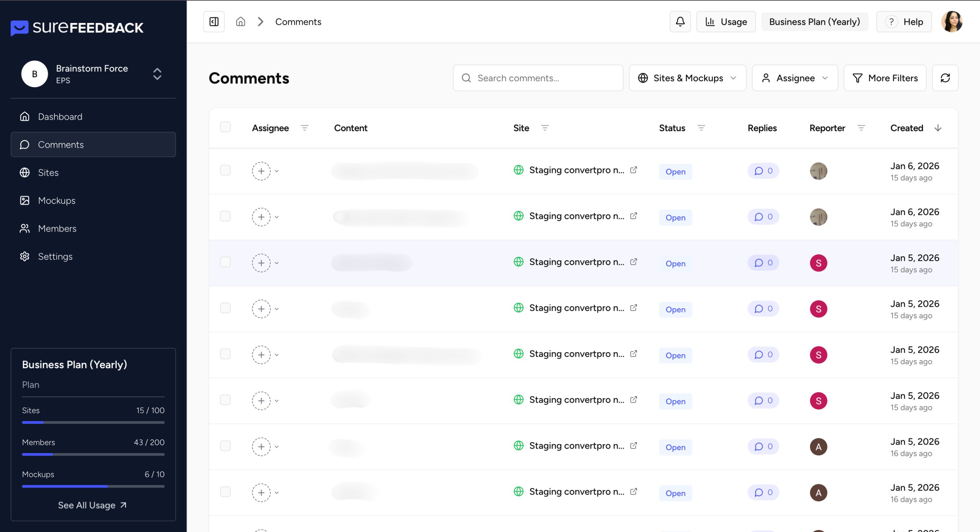Refresh the comments list

(x=945, y=78)
